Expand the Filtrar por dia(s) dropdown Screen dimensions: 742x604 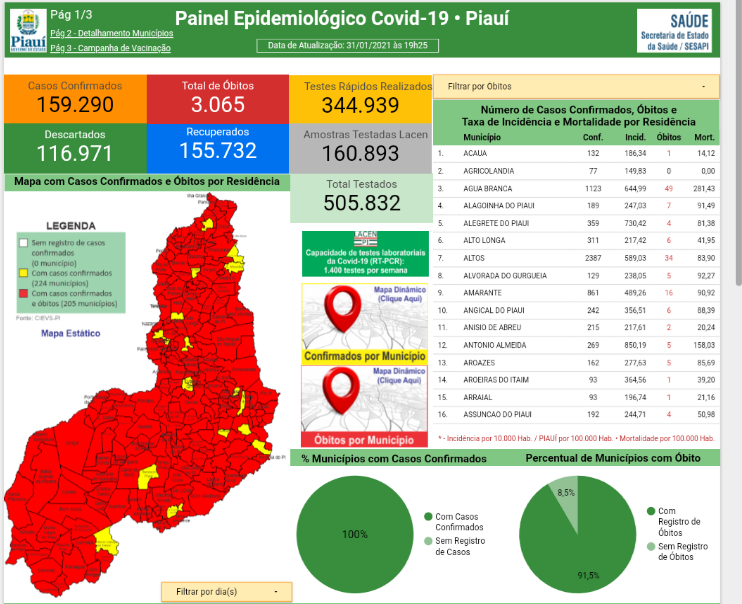coord(225,592)
